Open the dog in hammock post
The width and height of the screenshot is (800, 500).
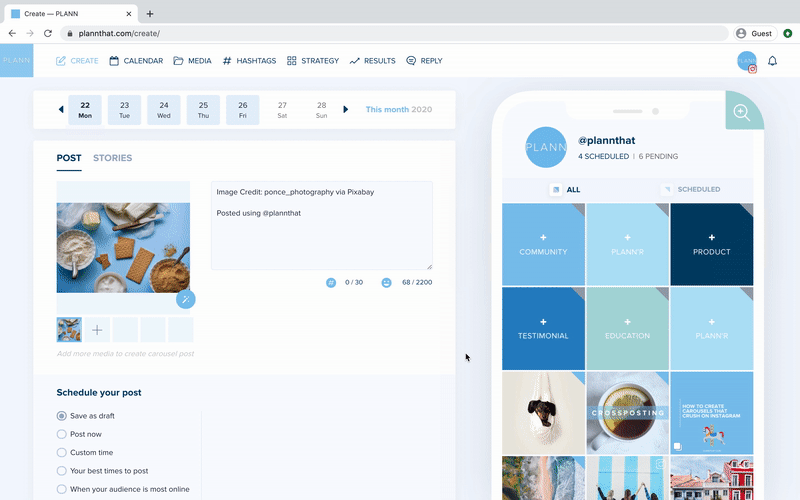543,413
